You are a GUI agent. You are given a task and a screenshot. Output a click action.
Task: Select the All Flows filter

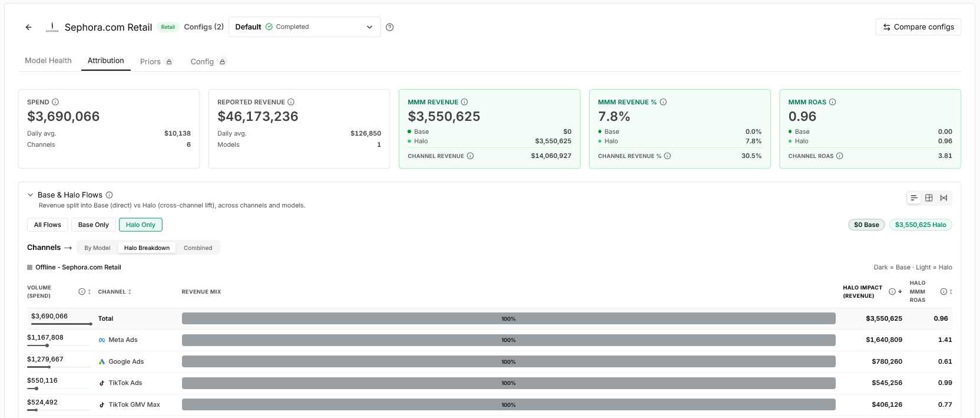pyautogui.click(x=47, y=225)
